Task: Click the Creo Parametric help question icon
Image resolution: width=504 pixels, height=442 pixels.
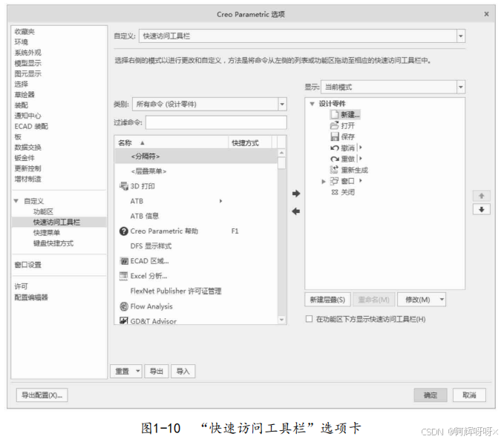Action: [x=124, y=231]
